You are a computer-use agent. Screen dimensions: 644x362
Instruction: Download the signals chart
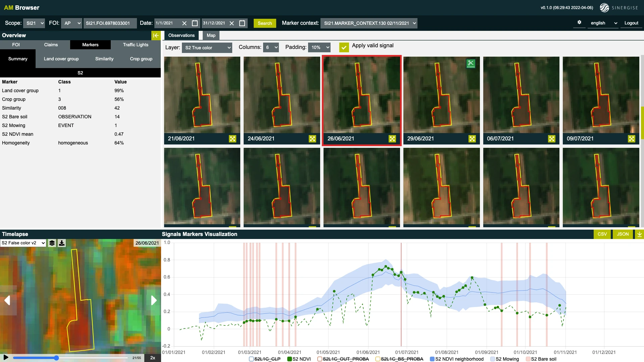639,234
